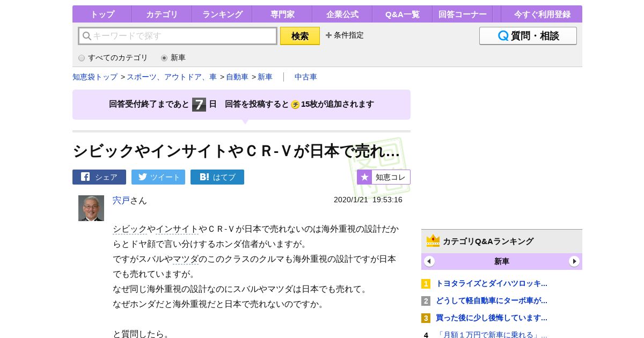Open the 専門家 tab

[x=282, y=14]
